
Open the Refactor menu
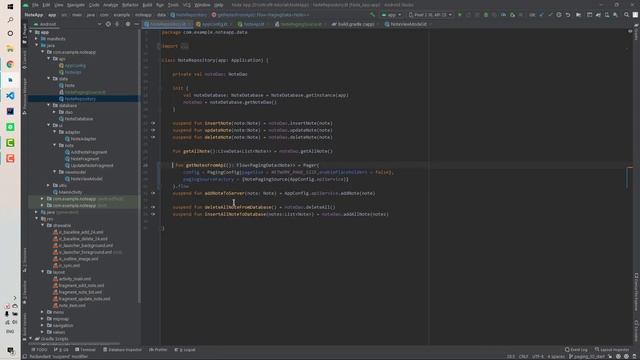point(130,5)
